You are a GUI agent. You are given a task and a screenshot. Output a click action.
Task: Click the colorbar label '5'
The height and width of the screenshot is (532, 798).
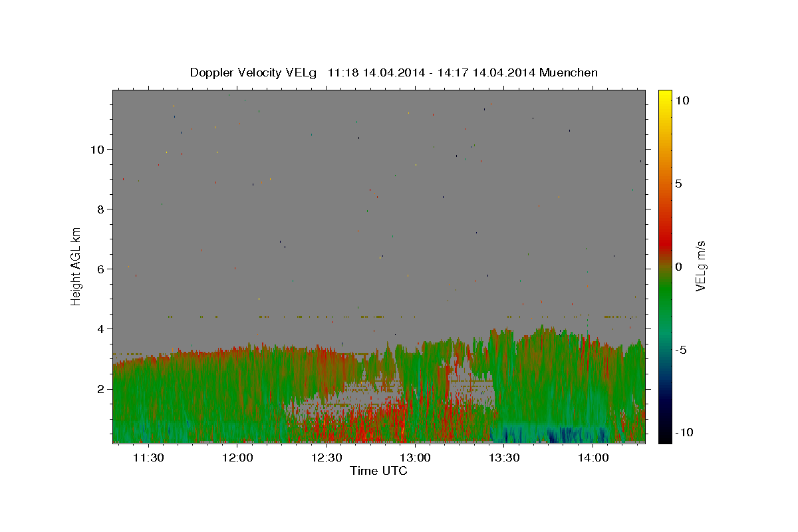(678, 184)
